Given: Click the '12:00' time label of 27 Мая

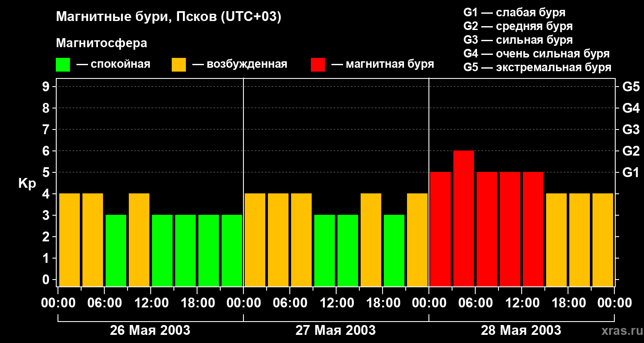Looking at the screenshot, I should click(x=336, y=303).
